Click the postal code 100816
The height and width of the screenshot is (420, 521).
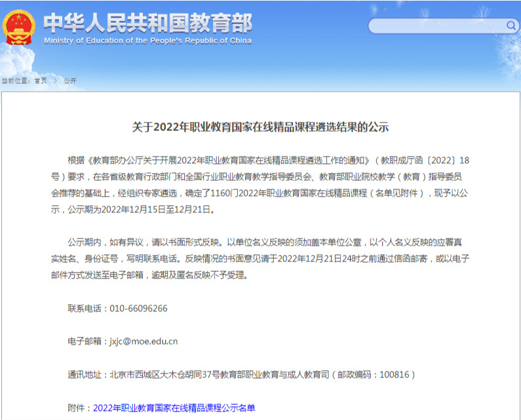[394, 374]
